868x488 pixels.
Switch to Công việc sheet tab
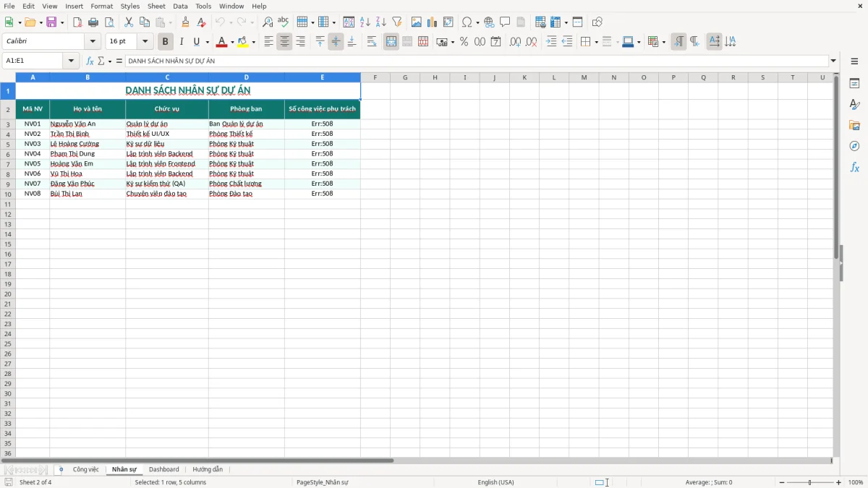tap(85, 469)
